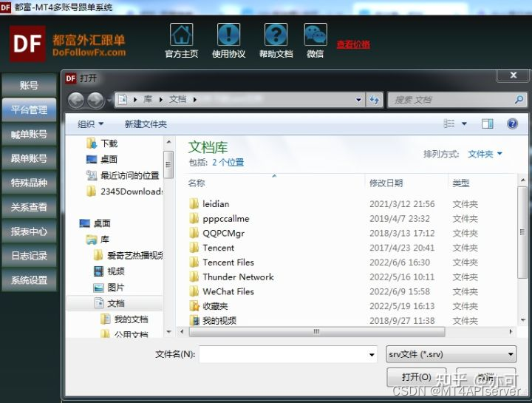Switch to the 平台管理 sidebar tab

click(x=29, y=109)
